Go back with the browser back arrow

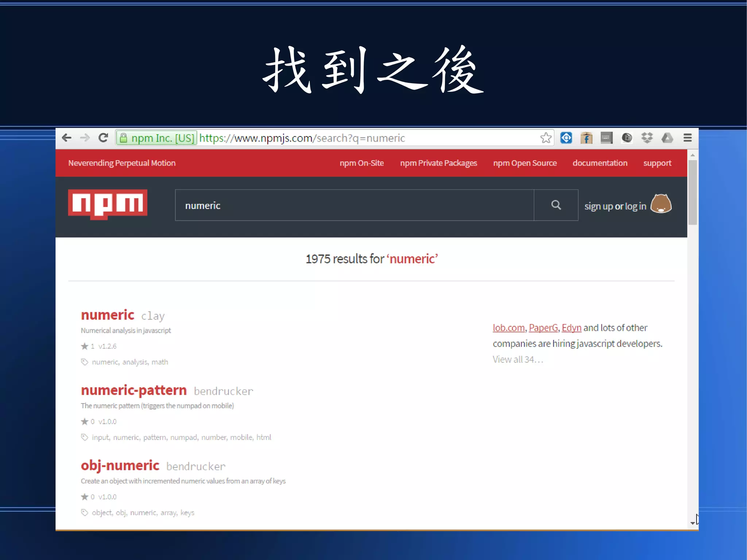tap(66, 138)
